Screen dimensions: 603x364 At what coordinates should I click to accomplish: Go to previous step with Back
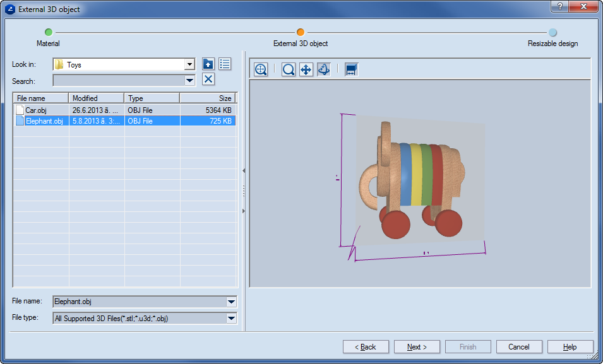pos(366,347)
